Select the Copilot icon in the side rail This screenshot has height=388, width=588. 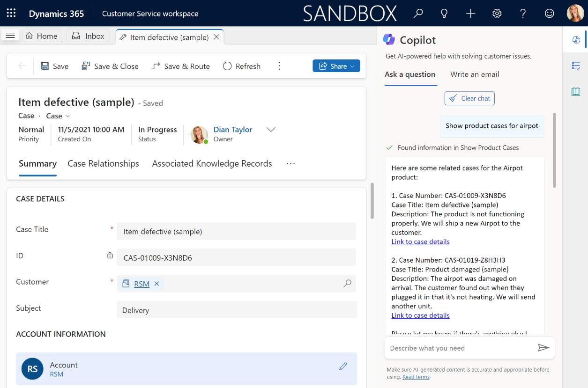[576, 40]
